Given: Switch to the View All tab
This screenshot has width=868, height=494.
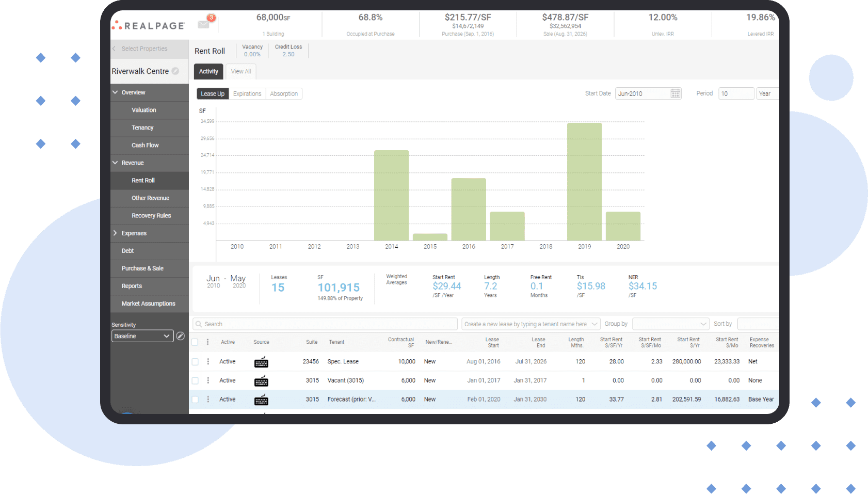Looking at the screenshot, I should click(241, 72).
